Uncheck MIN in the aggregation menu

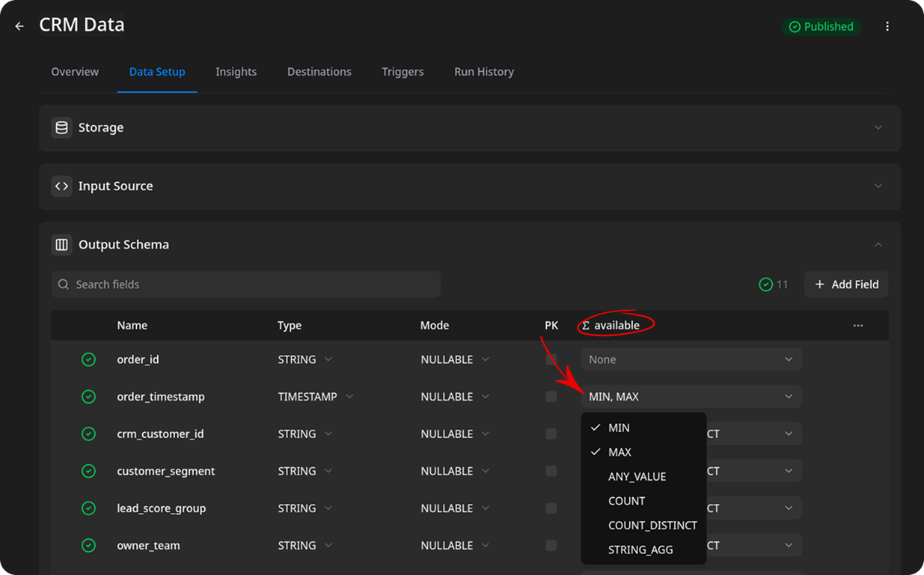point(643,428)
